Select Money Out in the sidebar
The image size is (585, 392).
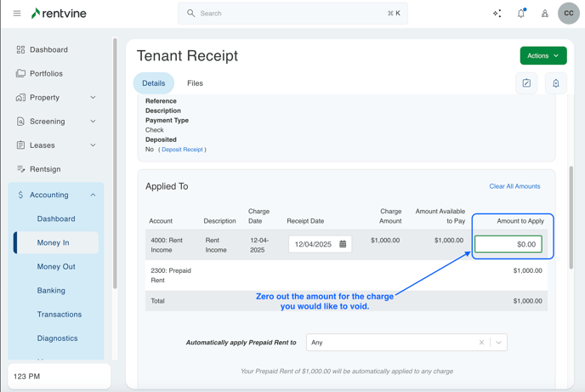[x=56, y=267]
